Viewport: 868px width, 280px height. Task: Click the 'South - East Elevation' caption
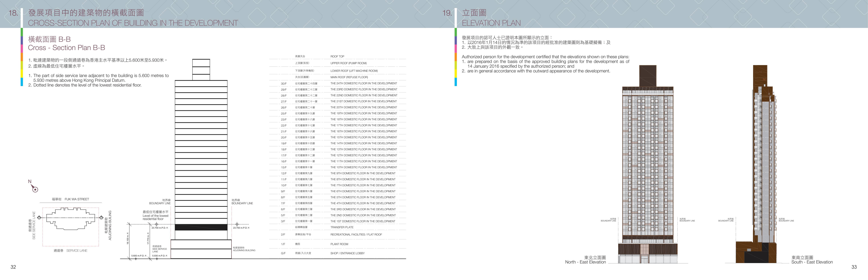pos(812,262)
